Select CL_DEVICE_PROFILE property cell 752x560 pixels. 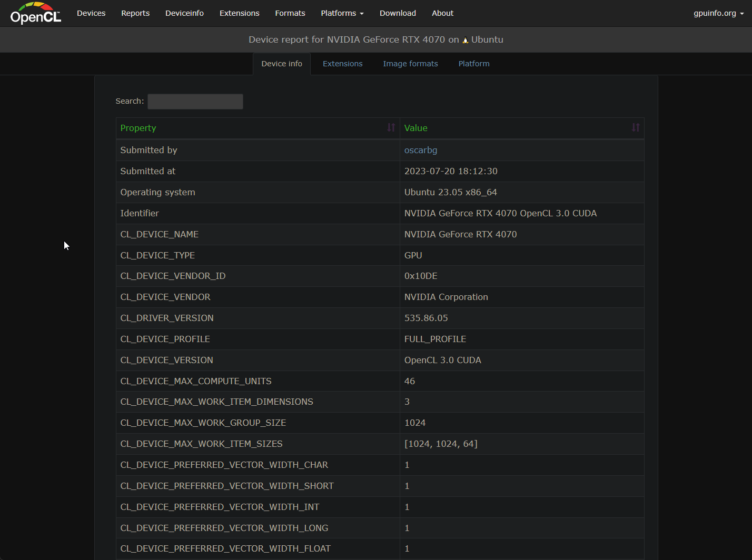[x=258, y=339]
